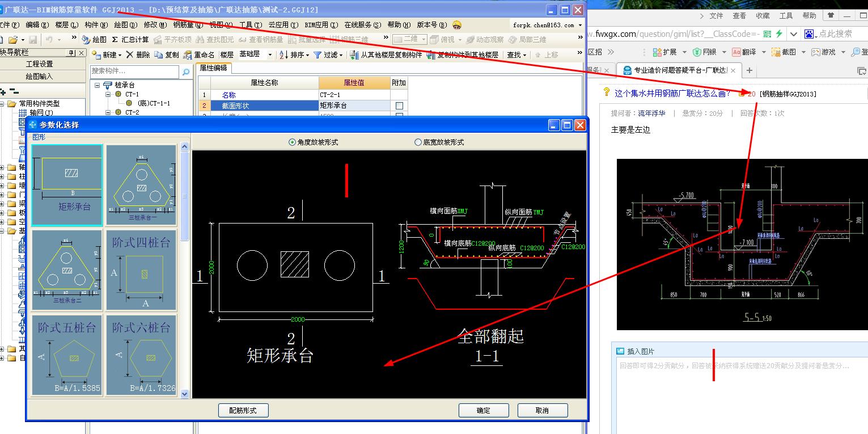Open the 排序 sort dropdown

308,55
